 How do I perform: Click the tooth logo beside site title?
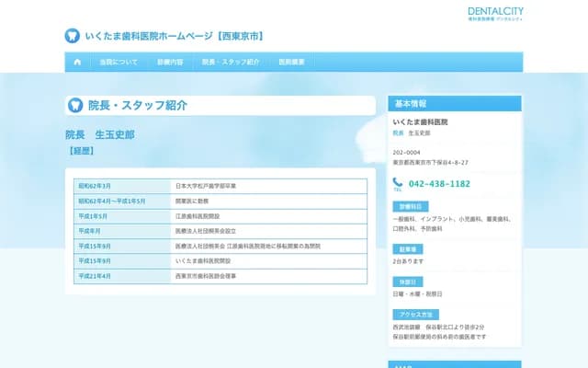72,36
